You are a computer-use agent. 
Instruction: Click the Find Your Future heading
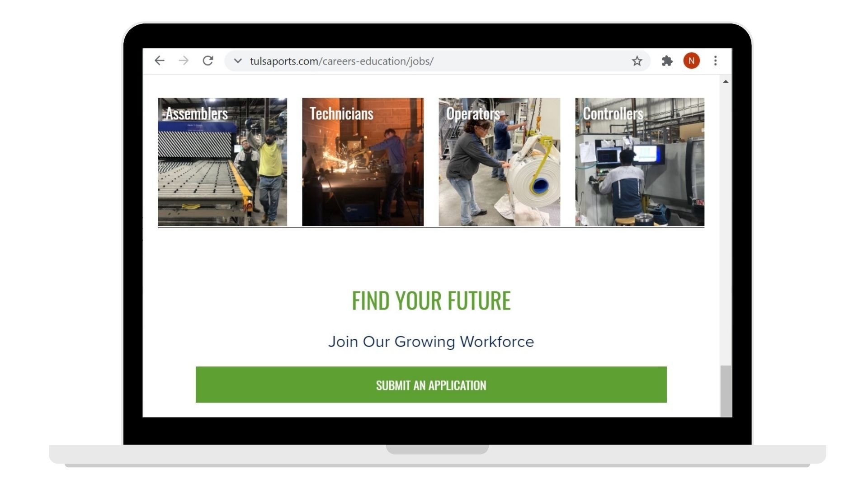point(431,300)
